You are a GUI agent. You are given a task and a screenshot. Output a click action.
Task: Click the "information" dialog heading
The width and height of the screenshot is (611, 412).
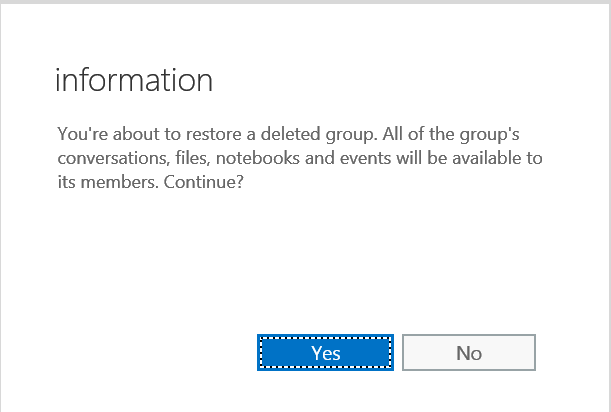(x=134, y=80)
